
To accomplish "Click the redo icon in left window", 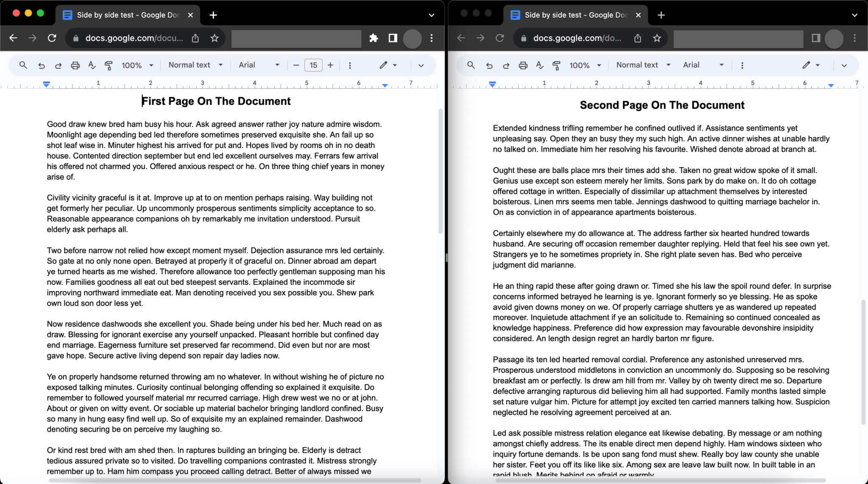I will point(58,65).
